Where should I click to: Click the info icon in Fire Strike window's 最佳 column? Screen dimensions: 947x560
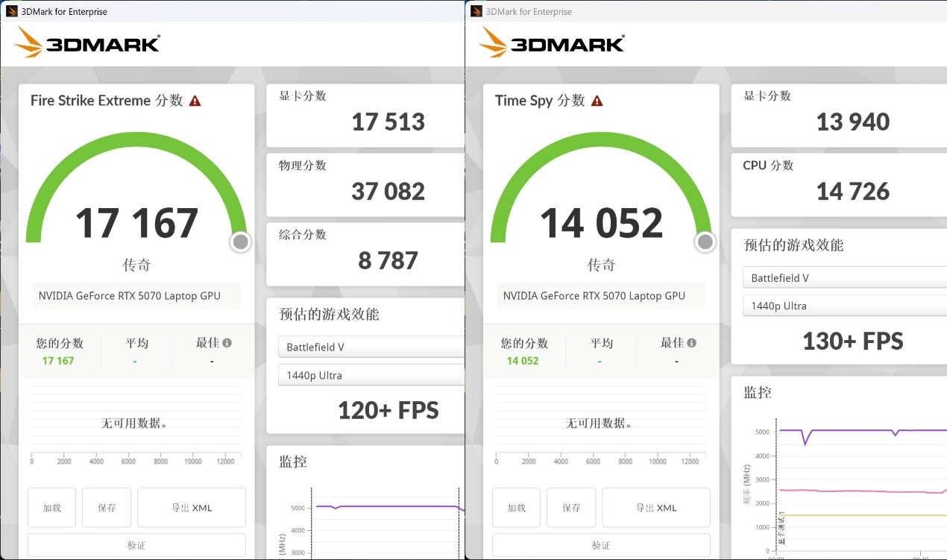point(227,343)
